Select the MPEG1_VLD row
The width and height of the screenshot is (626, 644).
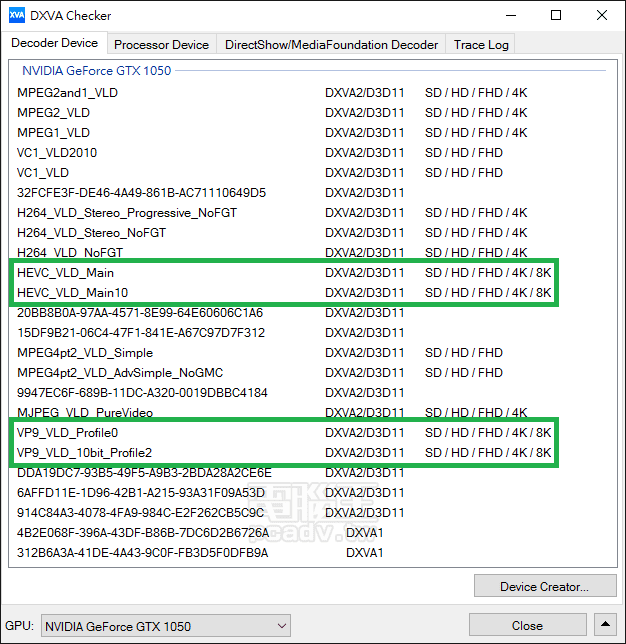pos(313,133)
